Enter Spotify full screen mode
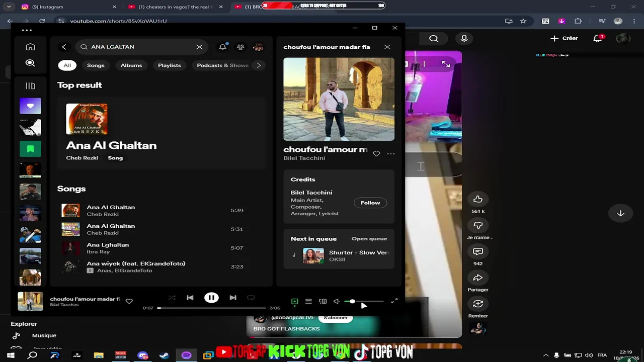 click(394, 301)
